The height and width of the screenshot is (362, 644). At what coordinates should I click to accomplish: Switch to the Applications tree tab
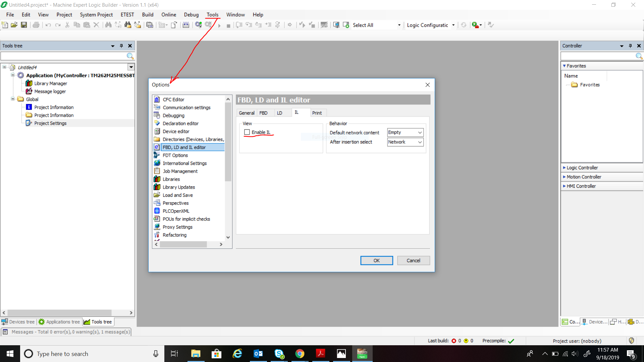coord(59,322)
